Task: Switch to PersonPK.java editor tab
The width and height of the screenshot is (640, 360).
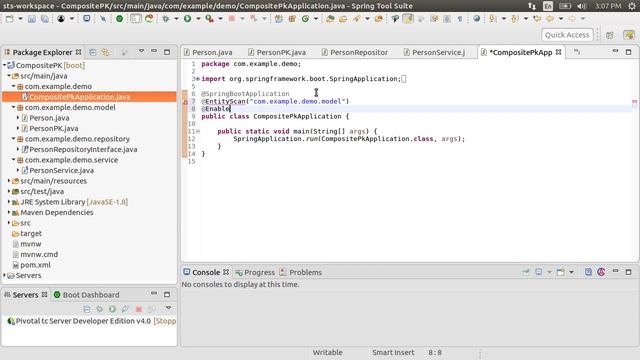Action: (277, 52)
